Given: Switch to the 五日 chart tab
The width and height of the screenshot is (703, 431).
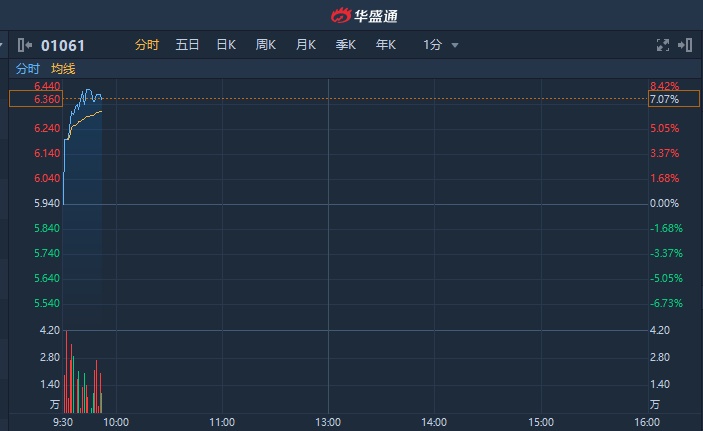Looking at the screenshot, I should coord(187,45).
